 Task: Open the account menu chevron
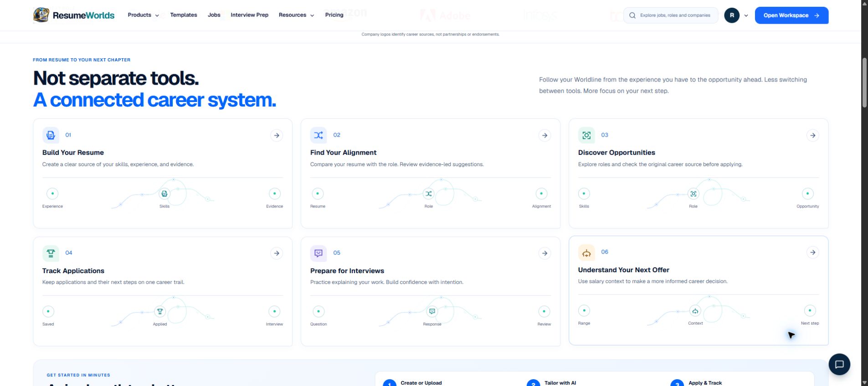pyautogui.click(x=746, y=15)
